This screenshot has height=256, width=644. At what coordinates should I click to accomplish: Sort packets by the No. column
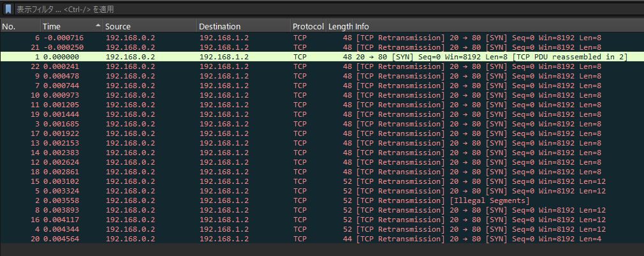tap(19, 26)
